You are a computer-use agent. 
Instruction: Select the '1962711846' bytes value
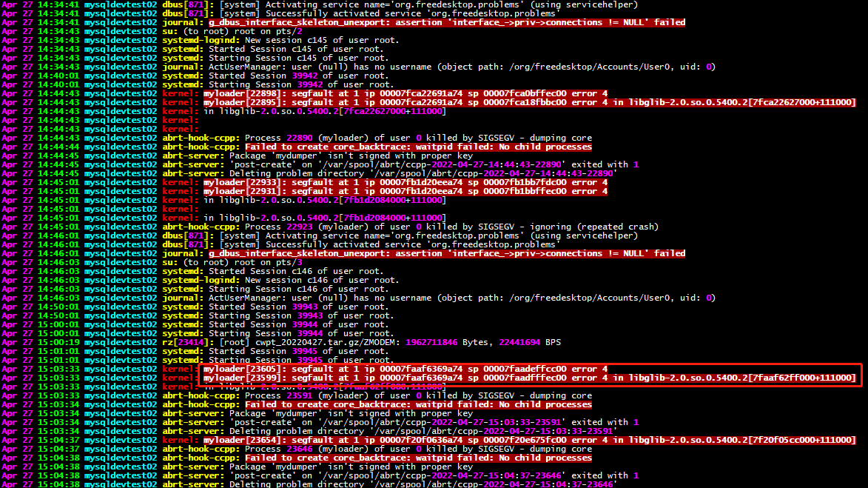point(431,342)
